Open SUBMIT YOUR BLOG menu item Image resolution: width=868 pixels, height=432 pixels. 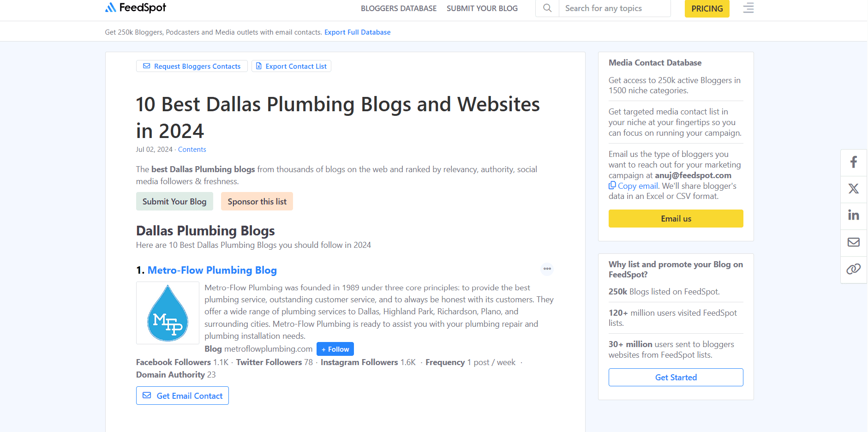[482, 8]
